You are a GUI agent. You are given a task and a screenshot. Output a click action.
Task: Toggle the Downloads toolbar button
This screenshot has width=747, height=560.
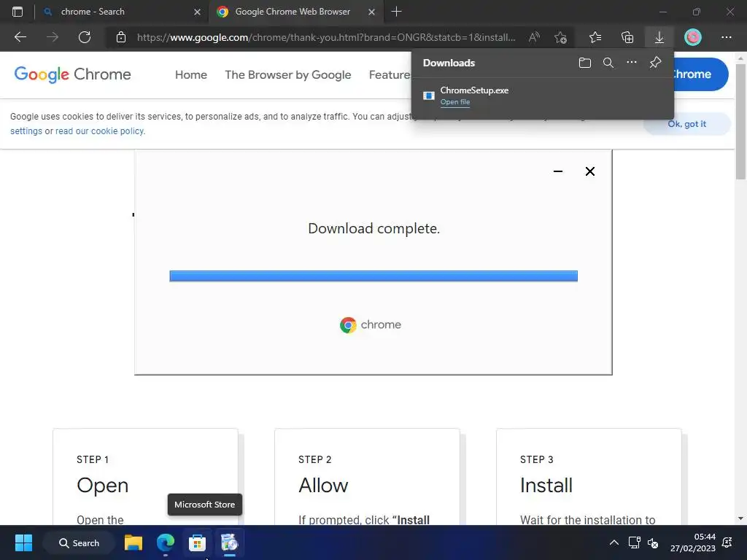coord(659,37)
